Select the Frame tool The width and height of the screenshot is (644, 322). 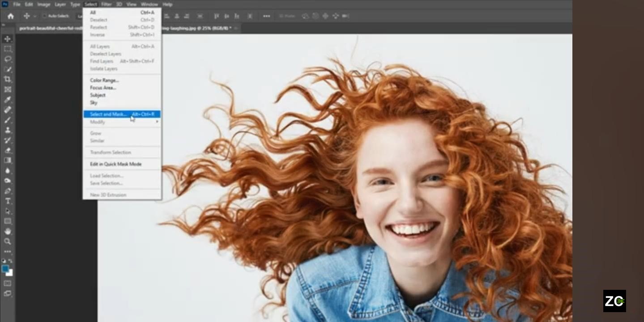coord(8,89)
